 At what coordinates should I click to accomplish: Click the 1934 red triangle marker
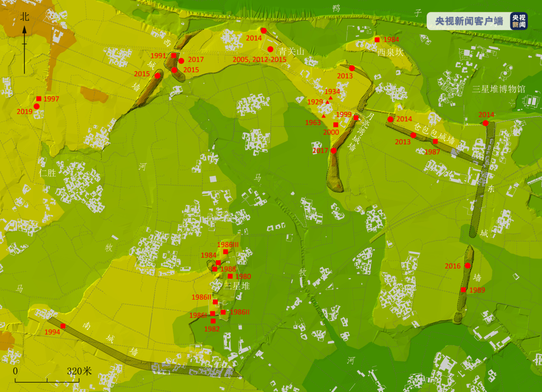(x=331, y=98)
